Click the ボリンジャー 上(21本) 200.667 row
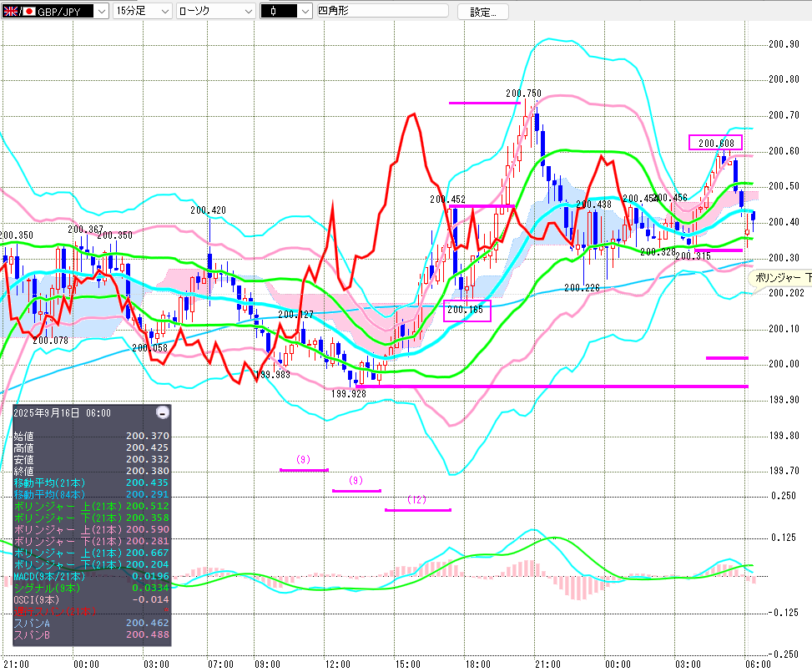 pyautogui.click(x=91, y=553)
